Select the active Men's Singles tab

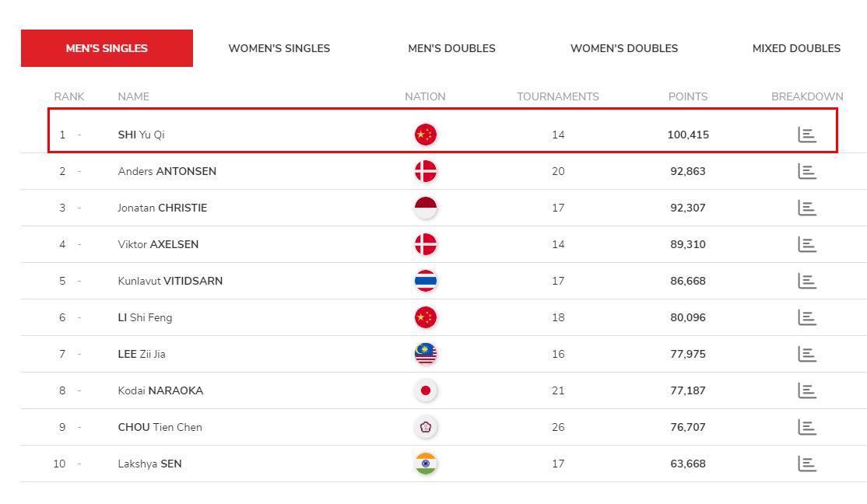point(107,48)
